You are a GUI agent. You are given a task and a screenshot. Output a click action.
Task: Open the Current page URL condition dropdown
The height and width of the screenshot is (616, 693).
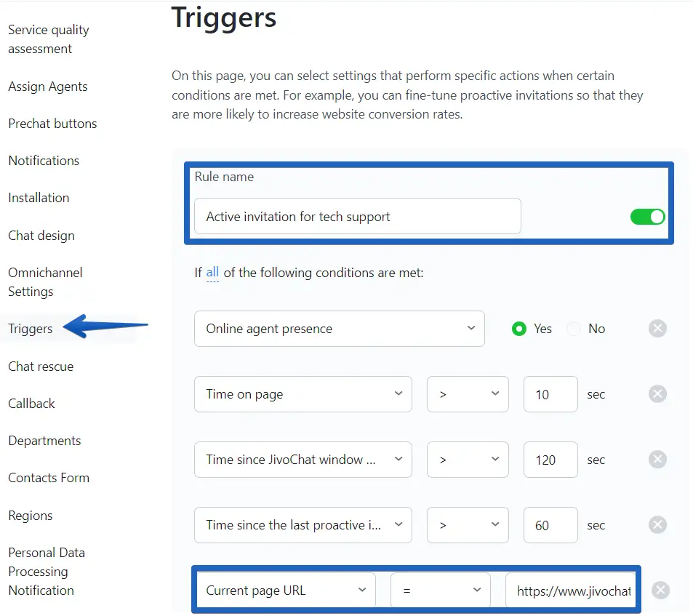click(x=285, y=591)
